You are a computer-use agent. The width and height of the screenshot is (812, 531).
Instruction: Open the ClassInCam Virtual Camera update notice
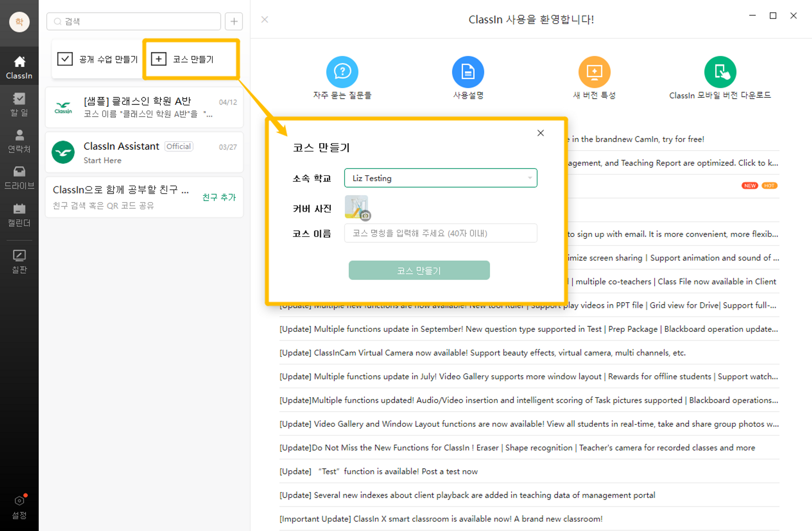click(529, 353)
